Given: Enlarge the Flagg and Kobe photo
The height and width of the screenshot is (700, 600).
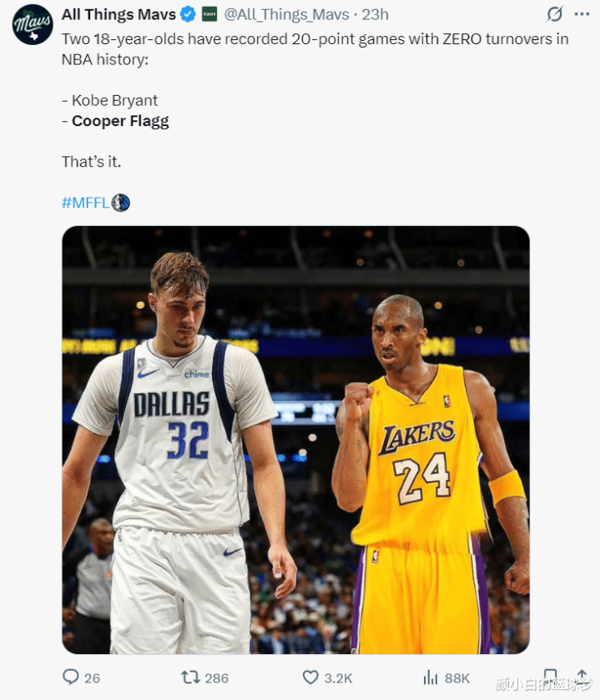Looking at the screenshot, I should 295,440.
